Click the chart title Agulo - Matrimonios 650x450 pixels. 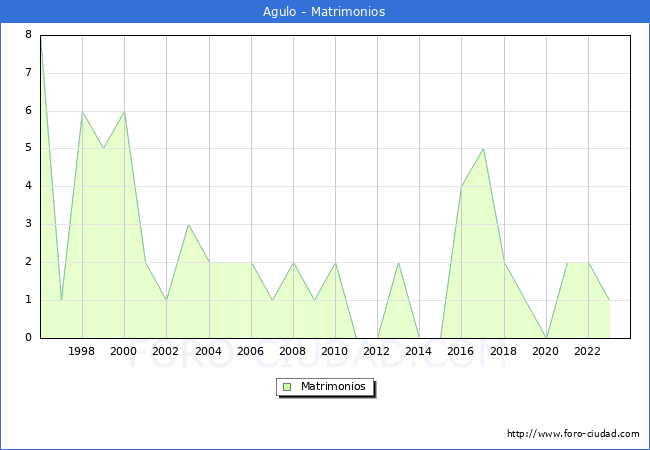tap(325, 12)
